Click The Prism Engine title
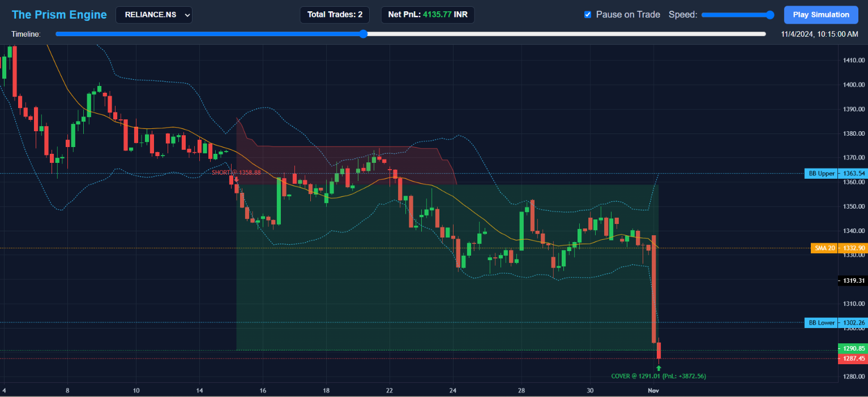This screenshot has width=868, height=397. tap(59, 15)
